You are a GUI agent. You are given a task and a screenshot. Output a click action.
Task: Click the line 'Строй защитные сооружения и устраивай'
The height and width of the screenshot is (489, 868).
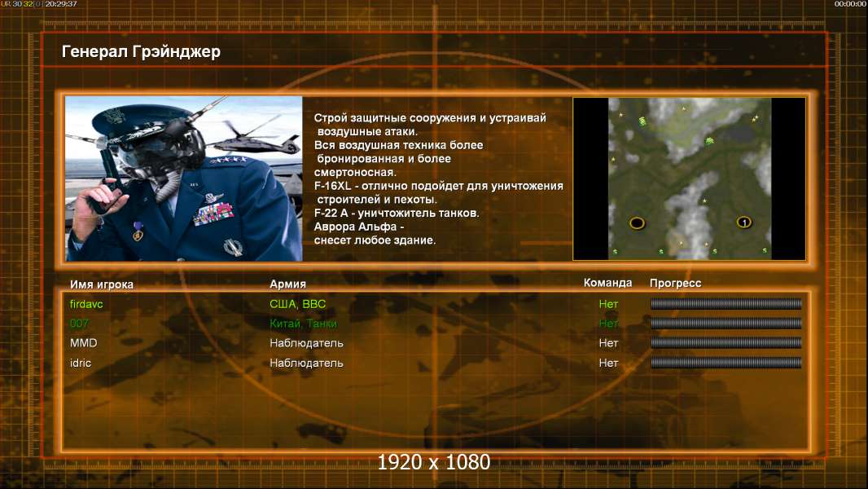click(x=430, y=117)
